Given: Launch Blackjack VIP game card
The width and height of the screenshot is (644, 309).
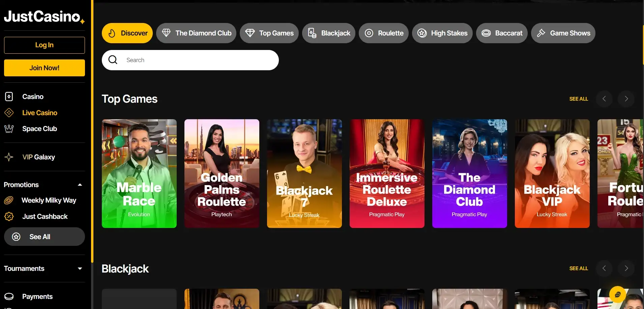Looking at the screenshot, I should pyautogui.click(x=552, y=174).
